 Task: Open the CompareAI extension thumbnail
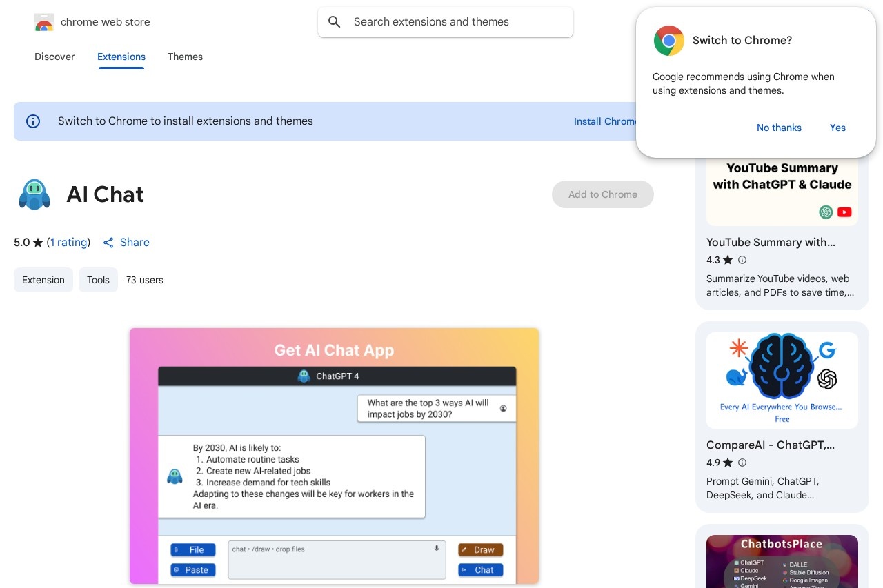[782, 381]
